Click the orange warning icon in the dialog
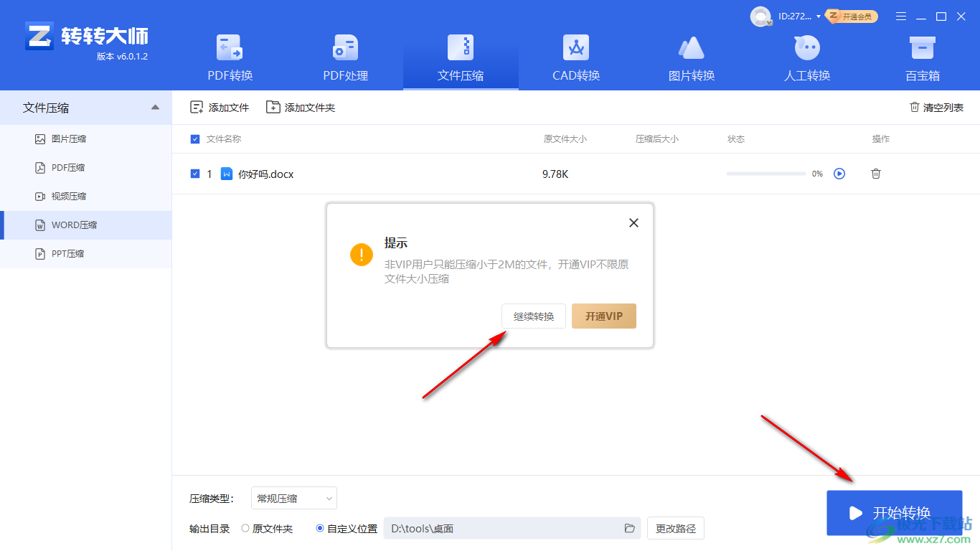 point(362,254)
